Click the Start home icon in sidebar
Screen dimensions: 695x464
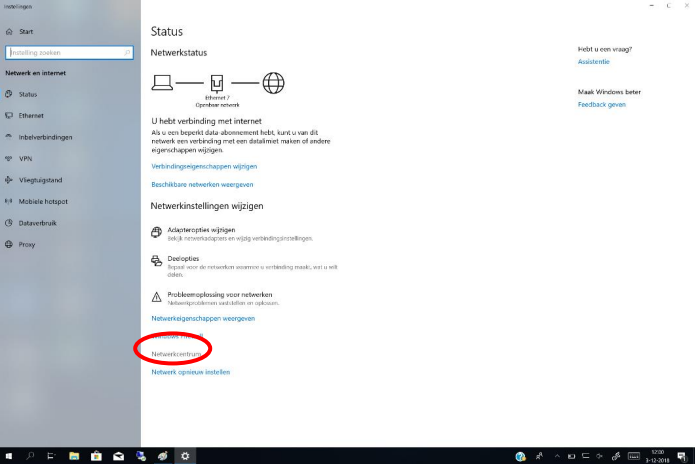[8, 32]
